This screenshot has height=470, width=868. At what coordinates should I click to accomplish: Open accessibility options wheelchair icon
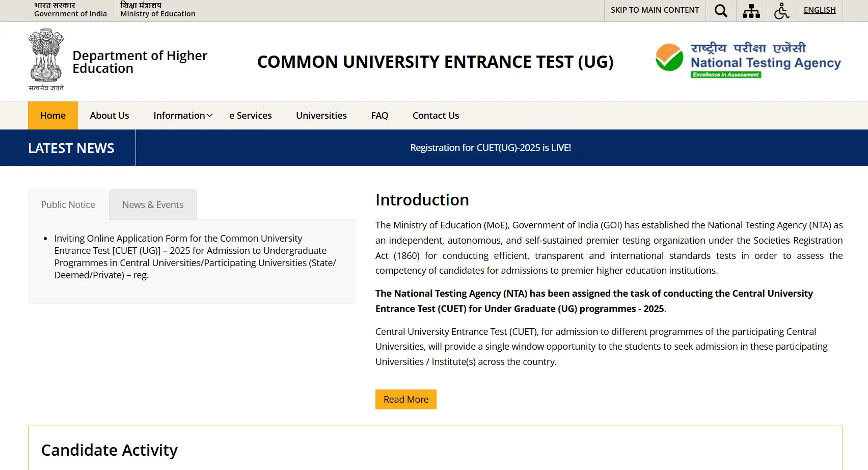tap(781, 11)
